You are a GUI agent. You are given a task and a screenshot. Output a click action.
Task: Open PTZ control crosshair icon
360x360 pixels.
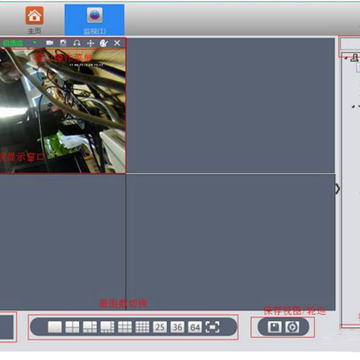tap(90, 43)
